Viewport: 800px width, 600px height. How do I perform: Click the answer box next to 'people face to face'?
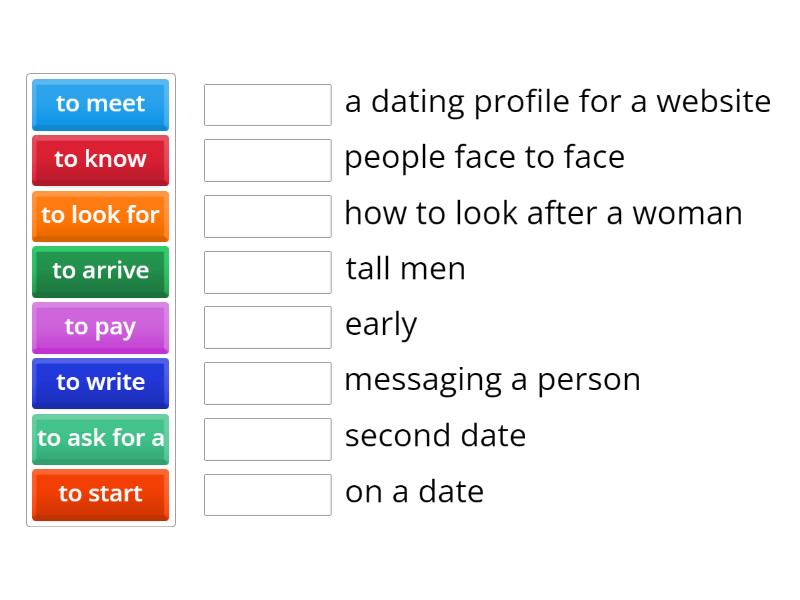click(267, 159)
